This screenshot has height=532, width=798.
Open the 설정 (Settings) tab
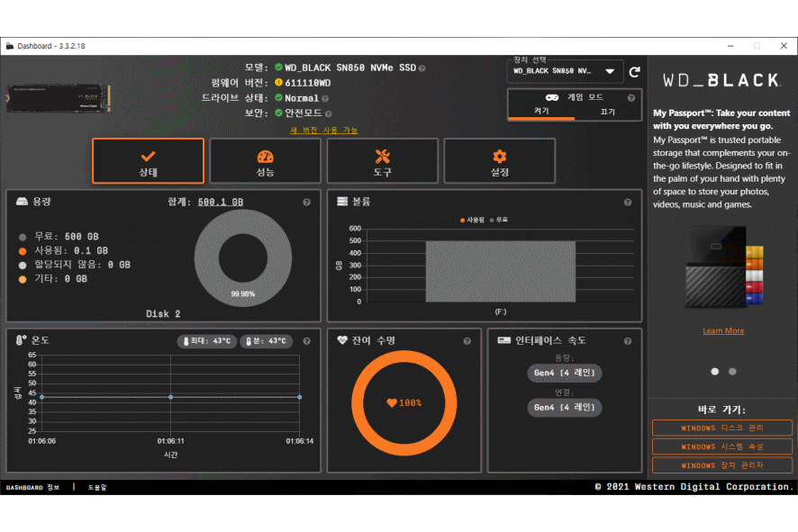pyautogui.click(x=499, y=161)
